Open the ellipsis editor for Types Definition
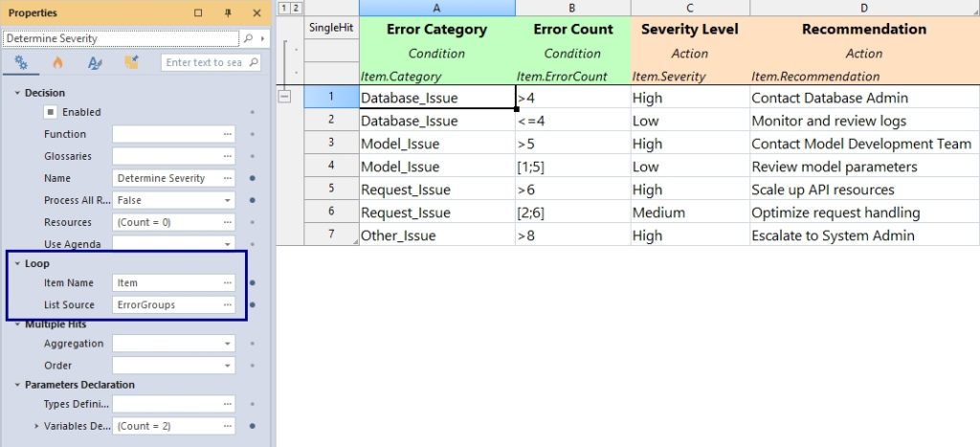 (x=227, y=405)
